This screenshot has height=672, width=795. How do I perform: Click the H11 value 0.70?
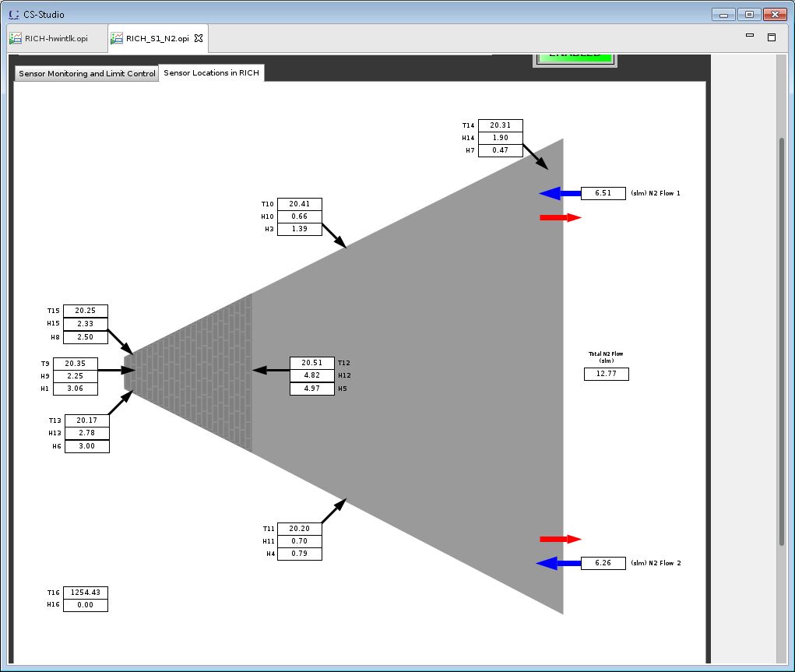click(300, 541)
